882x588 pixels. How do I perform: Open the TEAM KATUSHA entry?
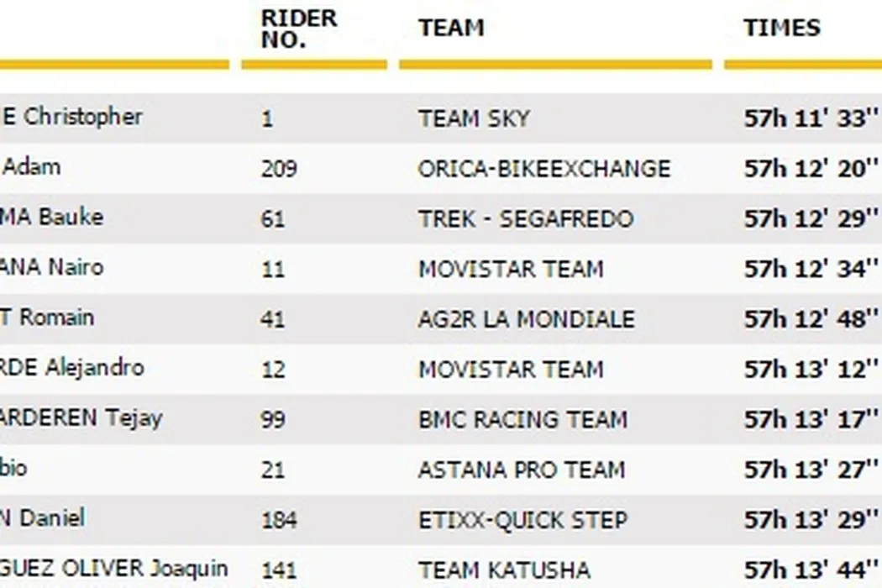point(504,570)
